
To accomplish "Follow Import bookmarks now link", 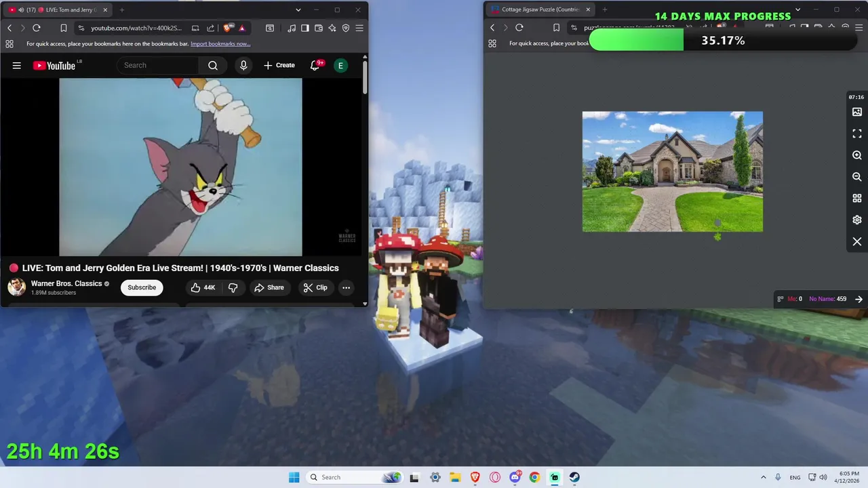I will [220, 43].
